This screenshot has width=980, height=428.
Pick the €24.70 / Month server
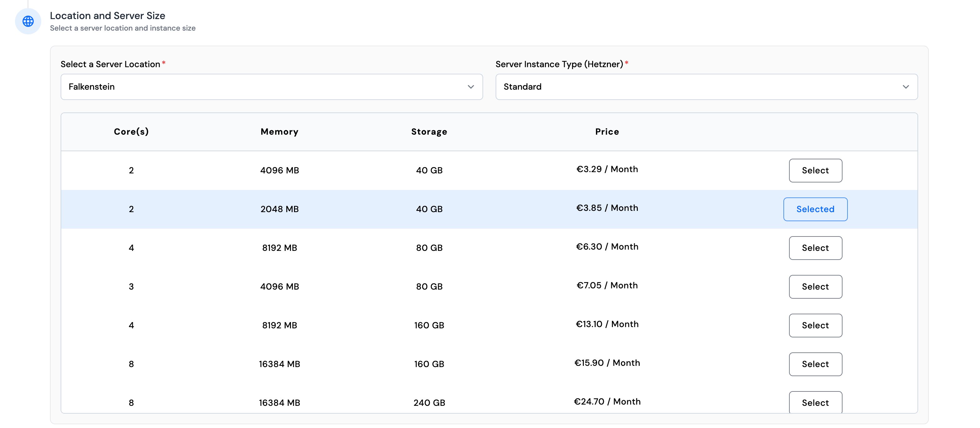pyautogui.click(x=815, y=402)
